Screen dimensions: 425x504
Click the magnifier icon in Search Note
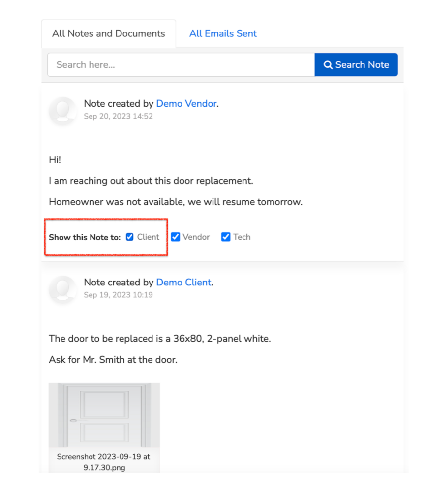coord(328,65)
